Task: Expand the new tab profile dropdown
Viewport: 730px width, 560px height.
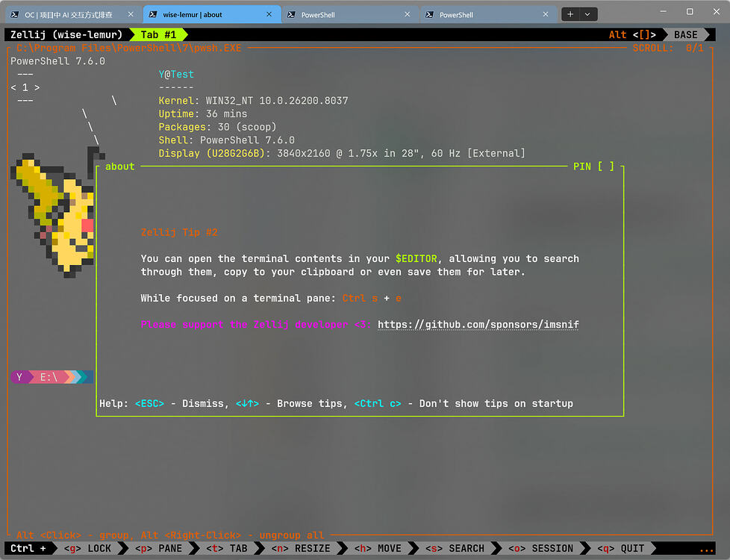Action: pos(587,14)
